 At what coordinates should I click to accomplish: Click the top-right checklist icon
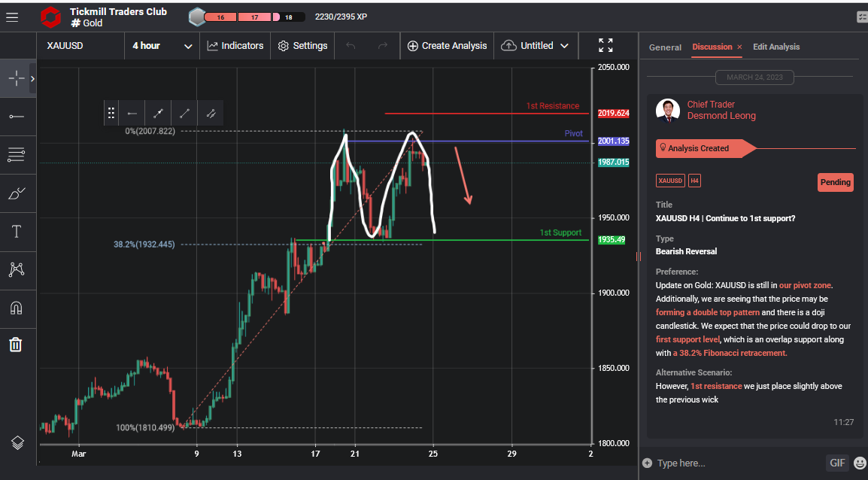(x=861, y=17)
